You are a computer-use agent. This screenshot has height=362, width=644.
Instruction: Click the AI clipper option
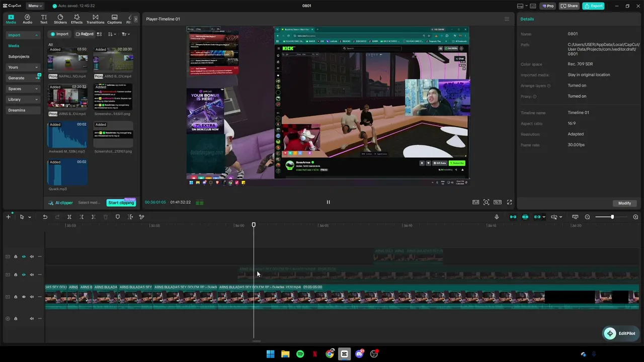point(61,203)
